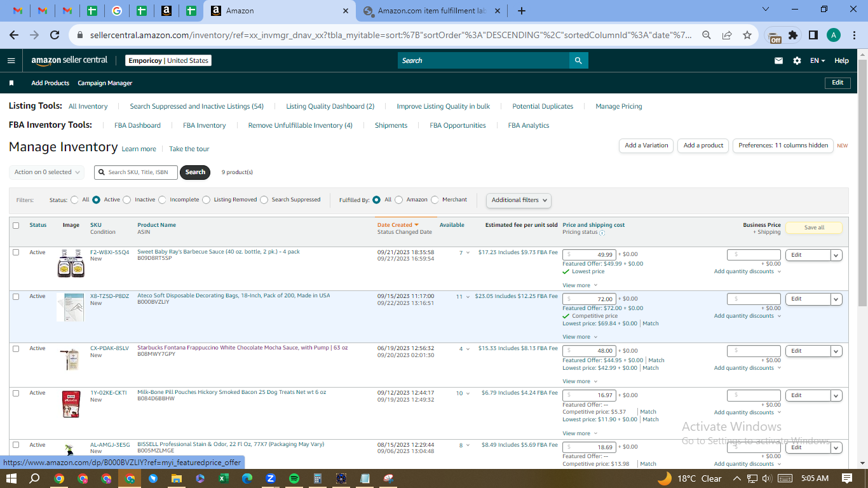Select the Search Suppressed status filter
Screen dimensions: 868x488
[264, 200]
